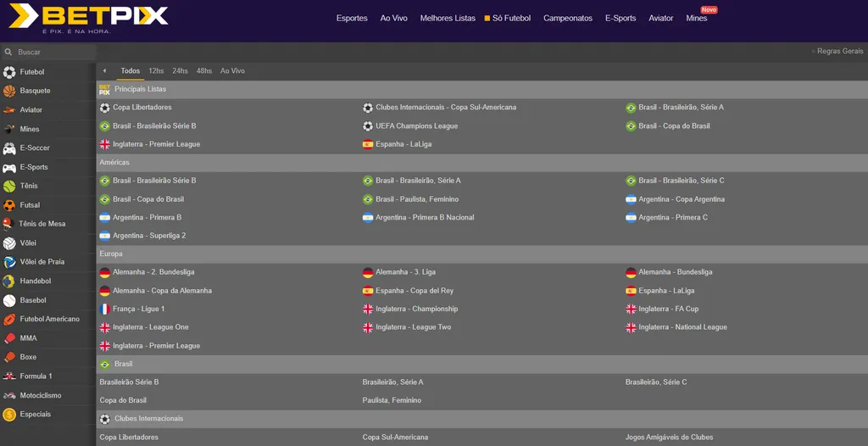Click the E-Soccer gamepad icon

tap(9, 148)
